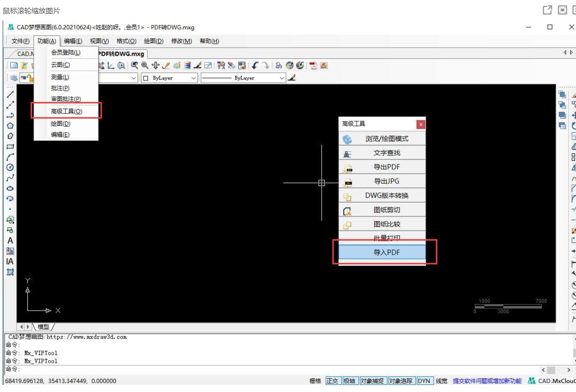
Task: Open the 帮助(H) menu
Action: pyautogui.click(x=209, y=41)
